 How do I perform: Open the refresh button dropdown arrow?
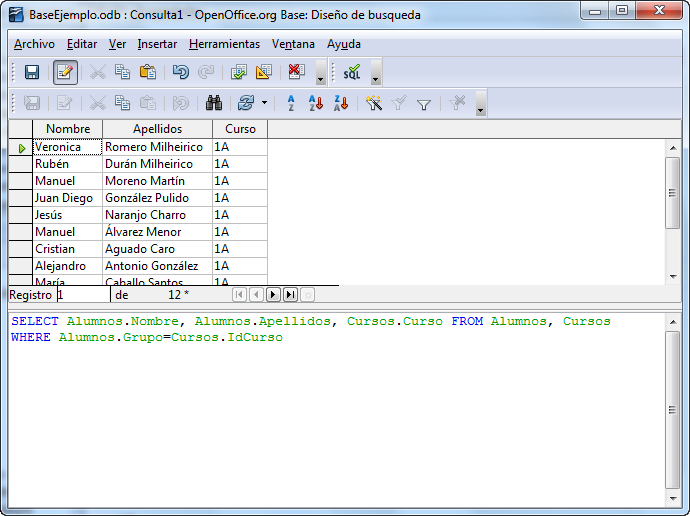[x=264, y=103]
